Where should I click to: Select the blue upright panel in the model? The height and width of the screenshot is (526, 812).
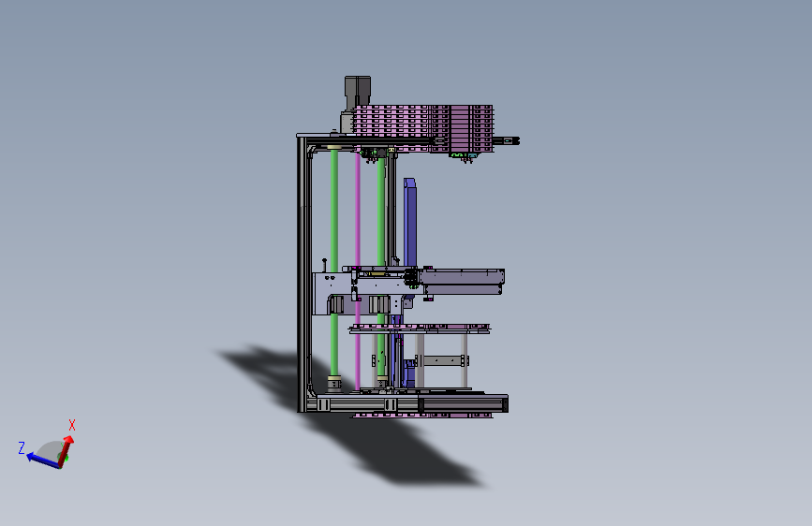(409, 223)
